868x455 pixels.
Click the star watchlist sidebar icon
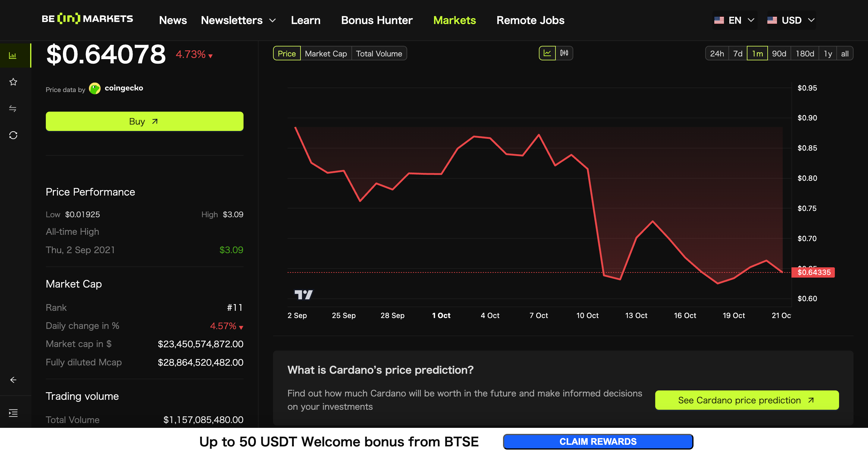13,82
